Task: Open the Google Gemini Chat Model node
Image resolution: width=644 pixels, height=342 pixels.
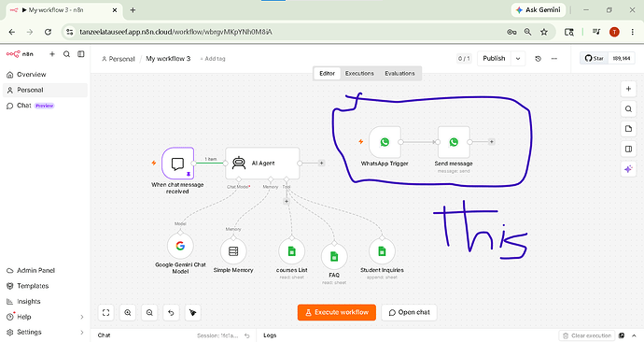Action: point(180,246)
